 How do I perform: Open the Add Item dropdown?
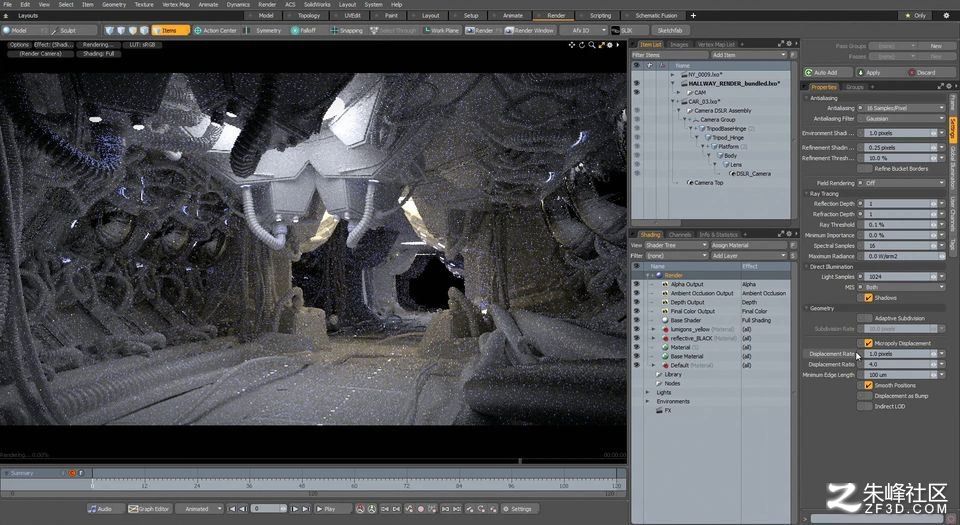point(748,55)
